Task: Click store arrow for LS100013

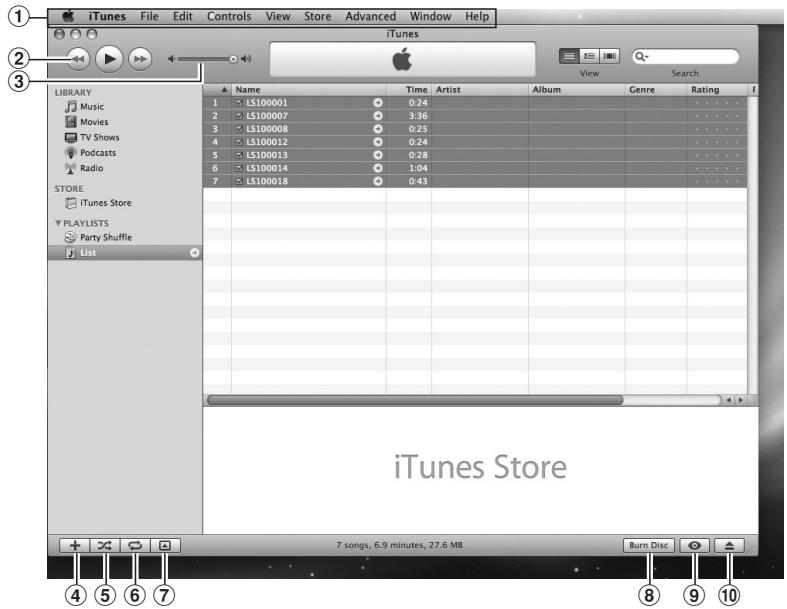Action: [x=377, y=155]
